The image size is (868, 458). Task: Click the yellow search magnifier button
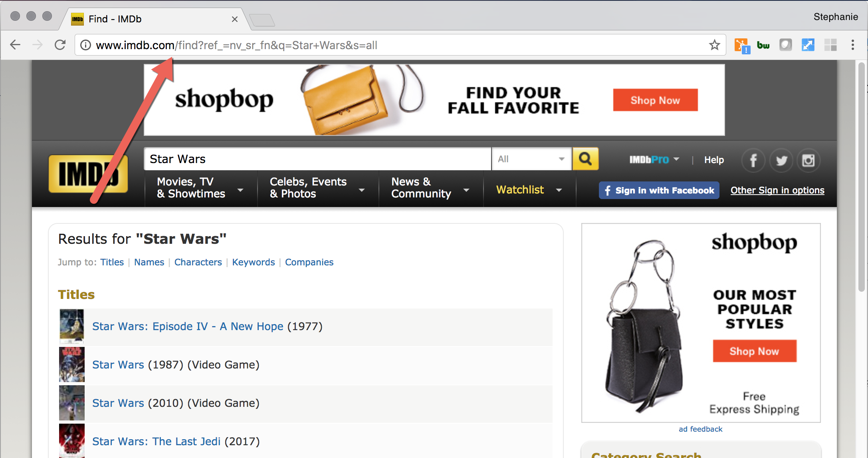point(585,159)
